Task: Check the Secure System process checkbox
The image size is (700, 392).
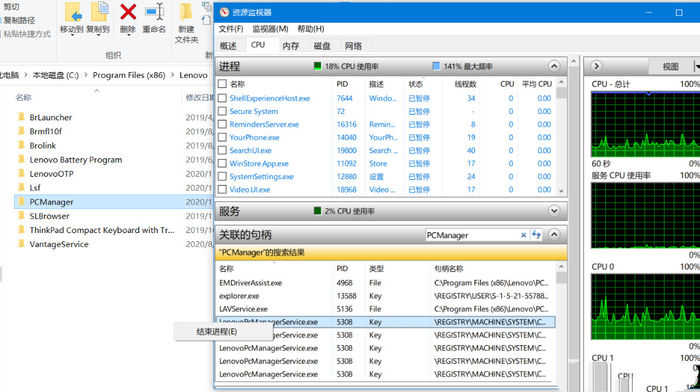Action: (x=222, y=111)
